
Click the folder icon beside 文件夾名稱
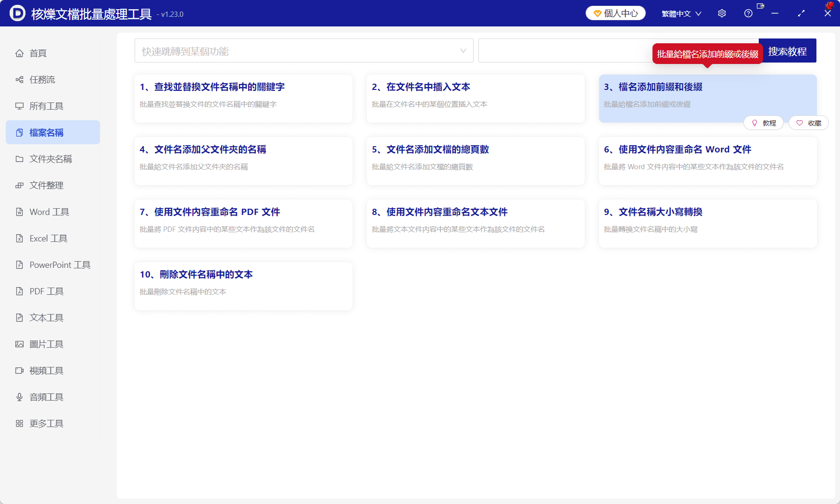click(19, 159)
